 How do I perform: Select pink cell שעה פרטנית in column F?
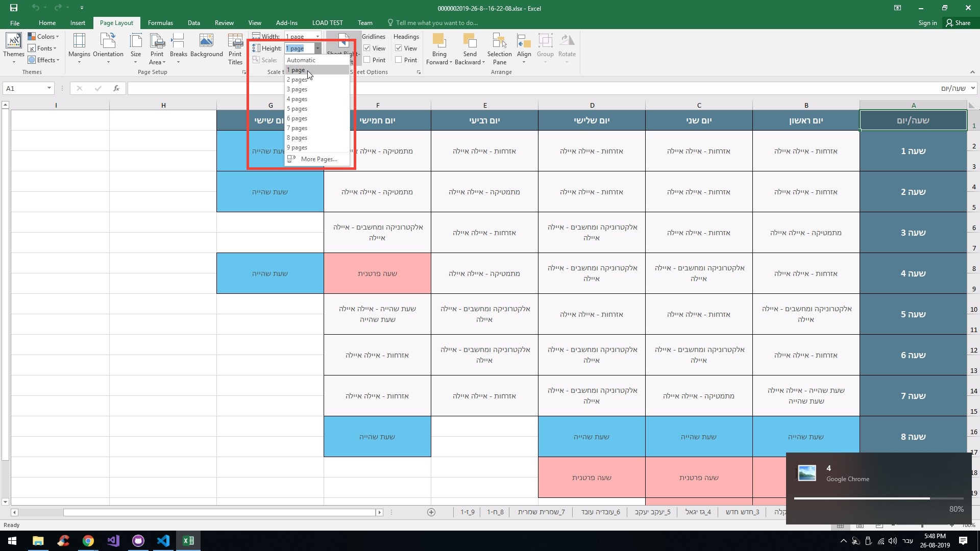pos(377,273)
